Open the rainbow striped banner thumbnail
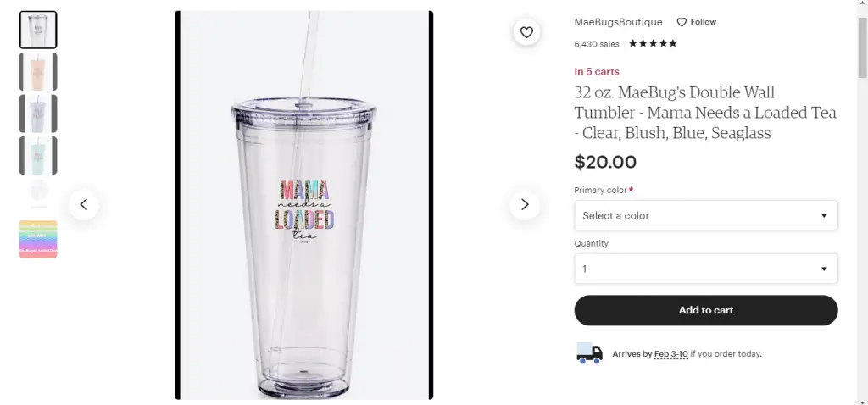Screen dimensions: 868x405 [x=38, y=239]
